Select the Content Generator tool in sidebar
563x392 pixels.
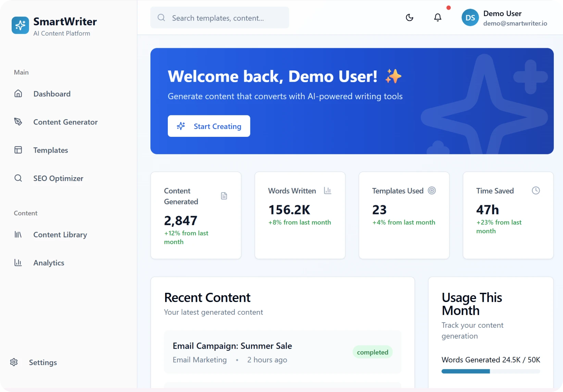(x=65, y=122)
